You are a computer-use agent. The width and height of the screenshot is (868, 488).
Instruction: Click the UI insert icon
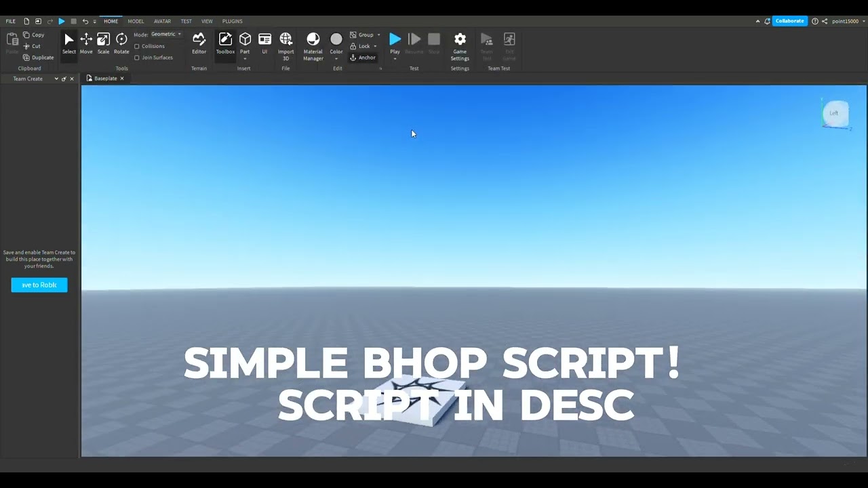(x=264, y=43)
